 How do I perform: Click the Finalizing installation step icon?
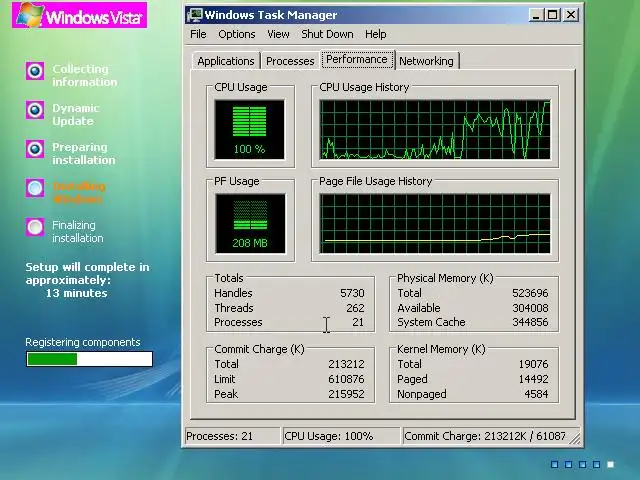click(35, 227)
